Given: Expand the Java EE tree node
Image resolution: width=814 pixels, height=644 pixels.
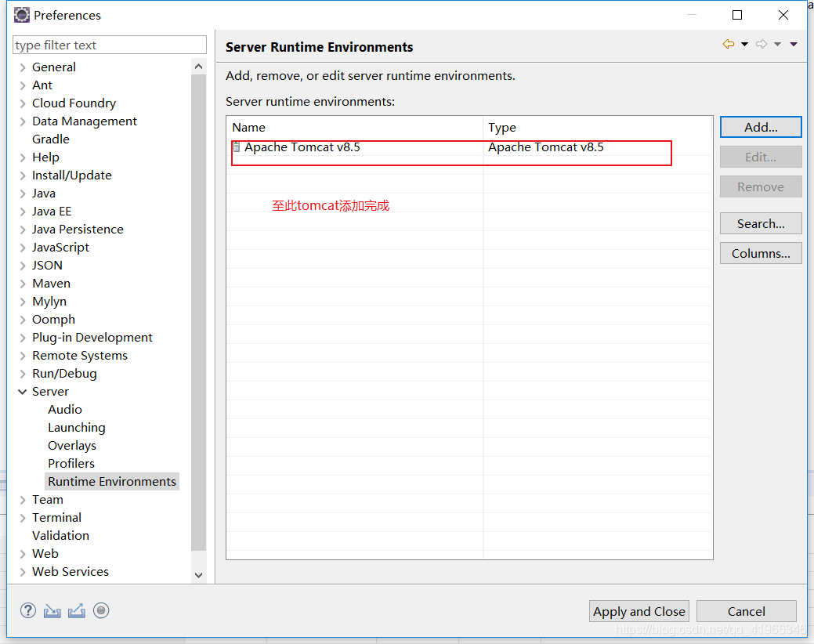Looking at the screenshot, I should (x=22, y=212).
